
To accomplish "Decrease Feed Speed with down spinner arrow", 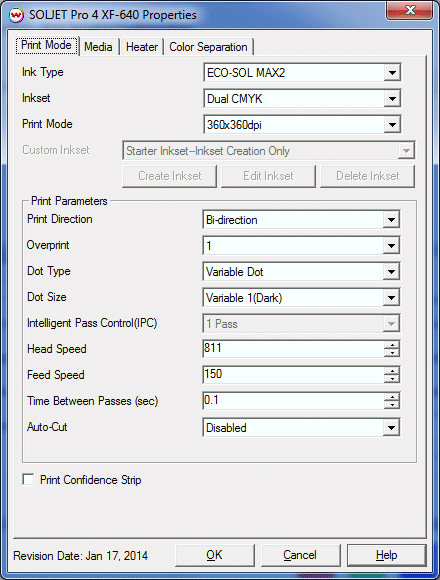I will coord(392,378).
